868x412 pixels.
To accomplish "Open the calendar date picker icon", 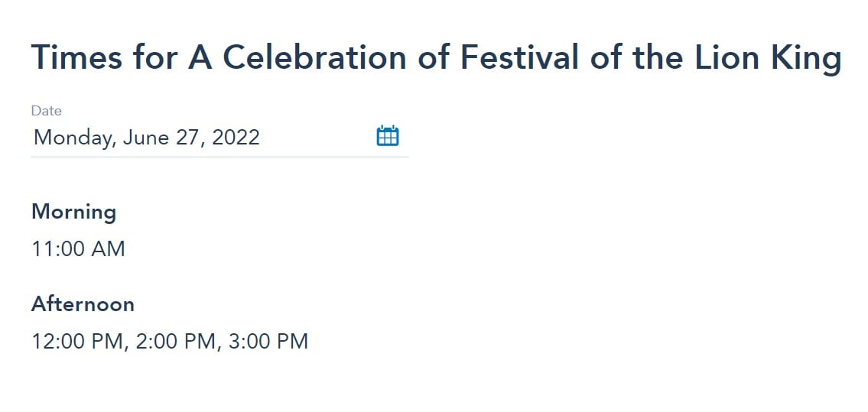I will coord(388,136).
